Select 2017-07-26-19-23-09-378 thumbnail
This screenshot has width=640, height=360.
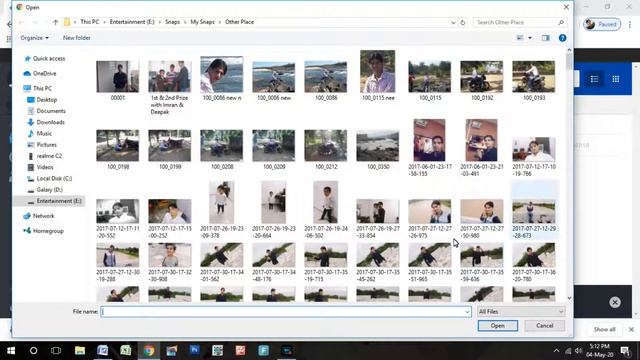(222, 202)
